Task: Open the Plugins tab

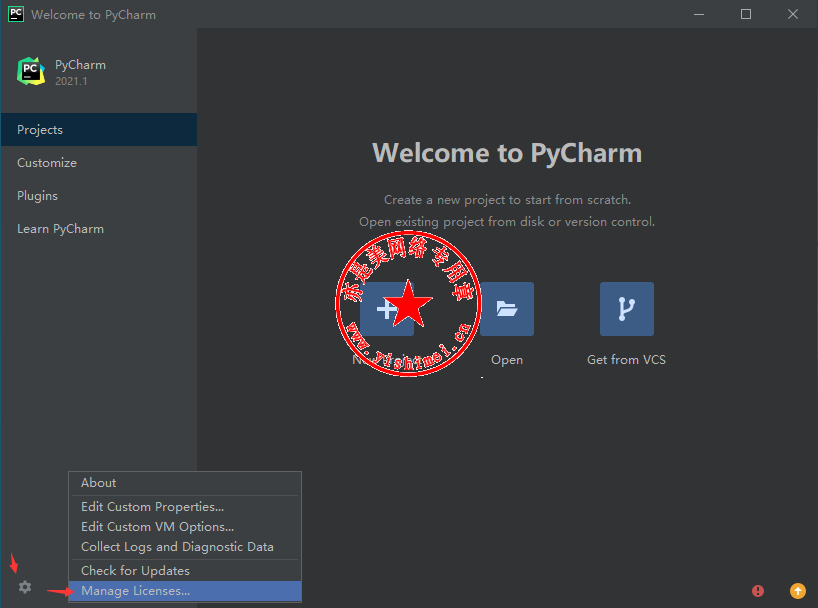Action: (99, 195)
